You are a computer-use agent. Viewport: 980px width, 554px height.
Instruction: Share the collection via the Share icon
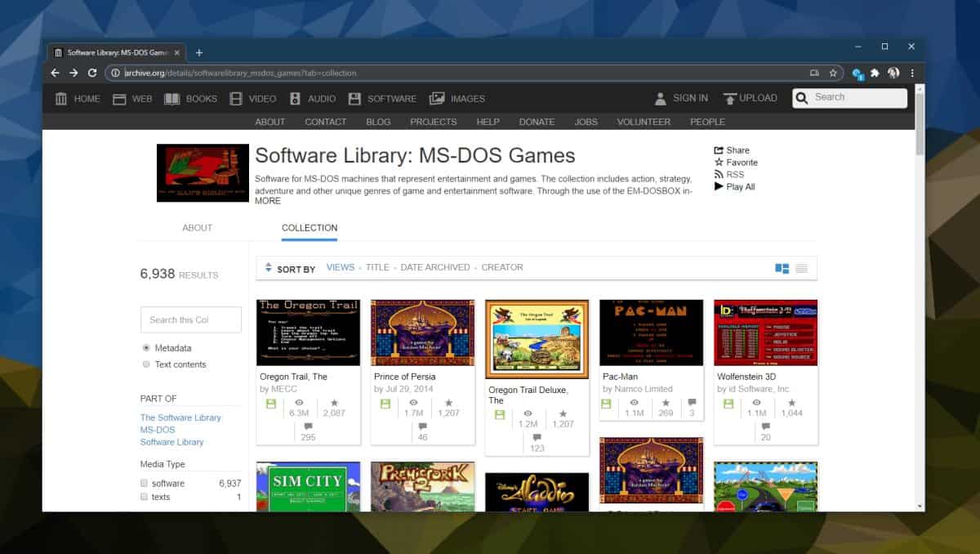717,150
